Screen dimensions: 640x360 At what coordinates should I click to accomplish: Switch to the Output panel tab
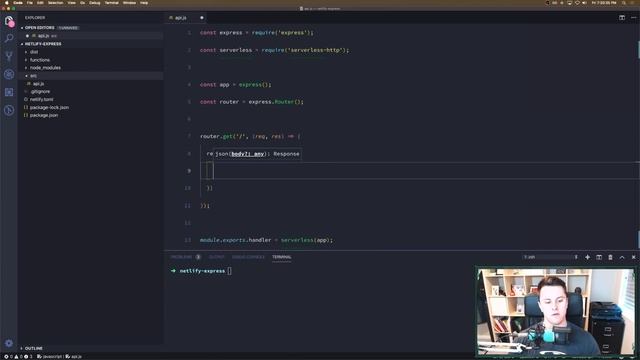pos(217,257)
